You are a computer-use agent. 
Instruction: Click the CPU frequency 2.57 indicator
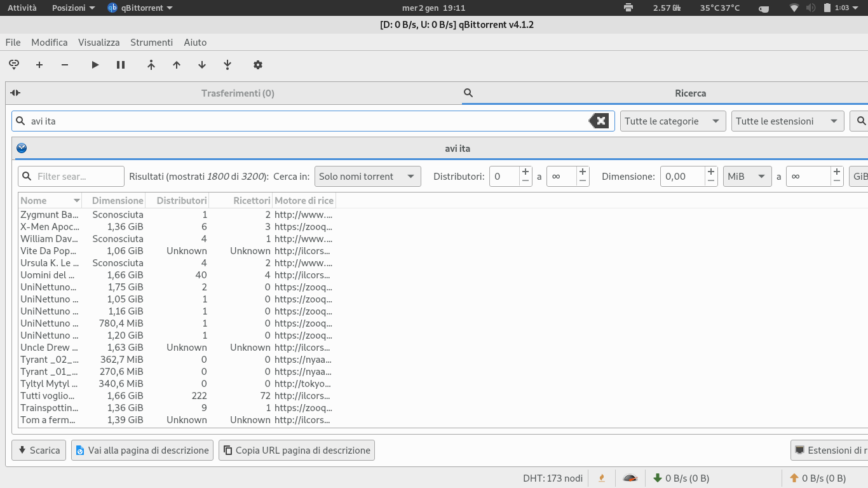click(667, 8)
